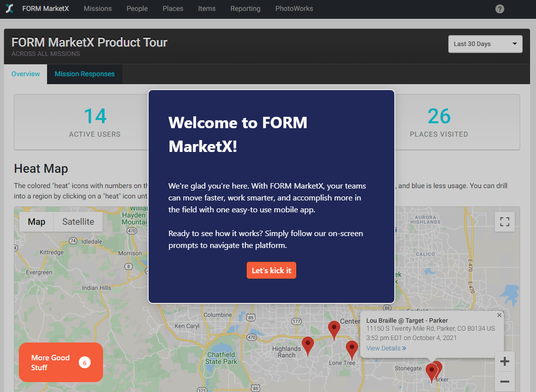
Task: Click the ACROSS ALL MISSIONS subtitle
Action: (46, 53)
